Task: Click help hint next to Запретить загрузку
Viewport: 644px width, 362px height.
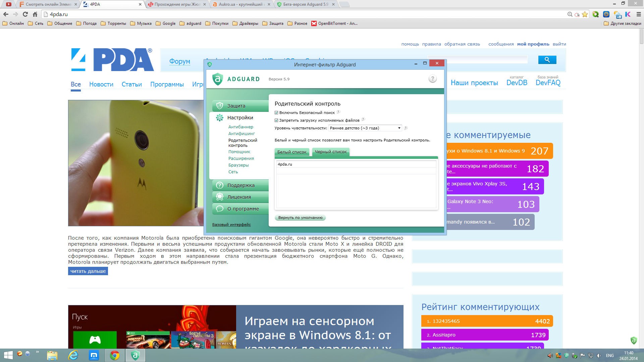Action: point(363,119)
